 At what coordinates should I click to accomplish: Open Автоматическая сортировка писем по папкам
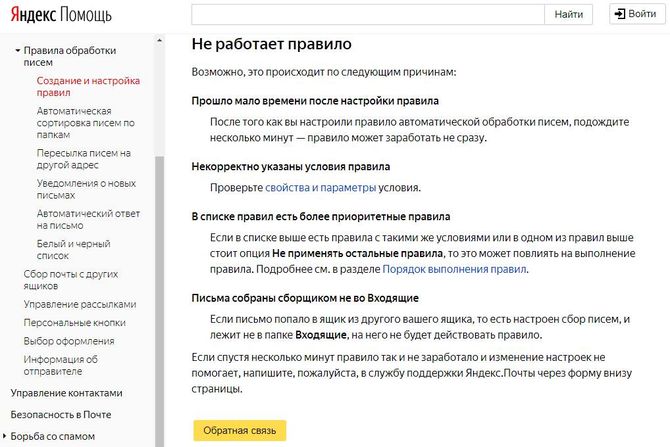click(x=85, y=123)
